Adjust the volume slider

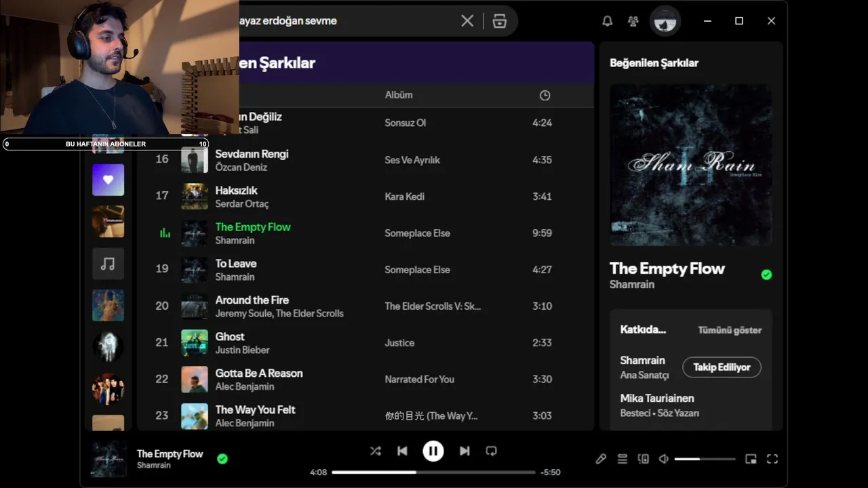coord(705,459)
